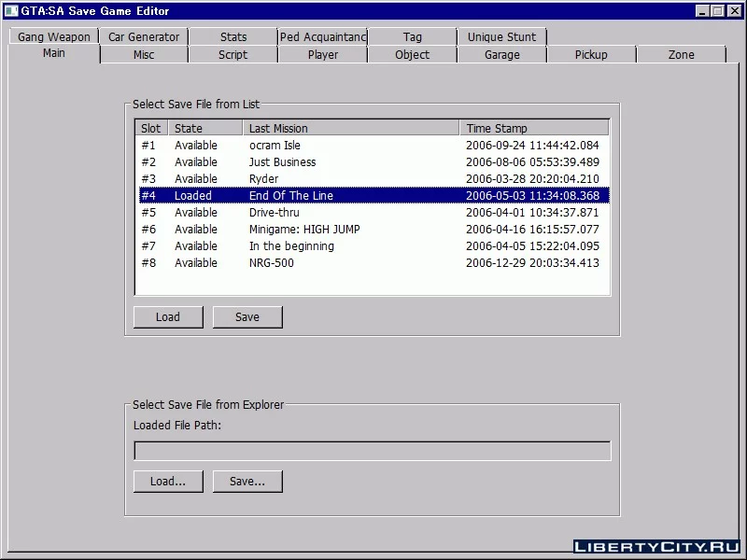Select the 'In the beginning' save row
Image resolution: width=747 pixels, height=560 pixels.
[373, 246]
